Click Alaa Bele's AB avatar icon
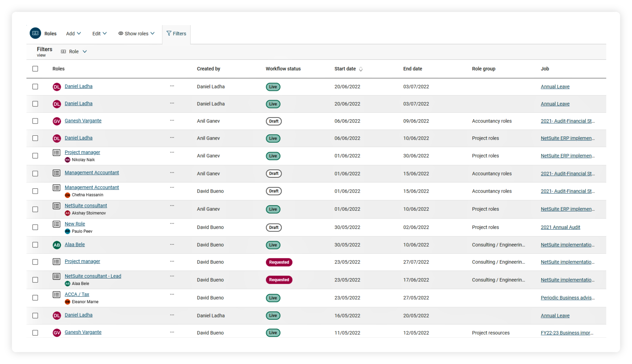632x364 pixels. point(57,245)
